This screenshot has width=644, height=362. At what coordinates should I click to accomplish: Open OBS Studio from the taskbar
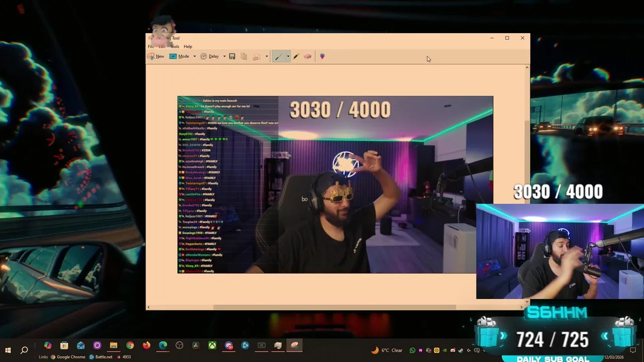[x=179, y=345]
